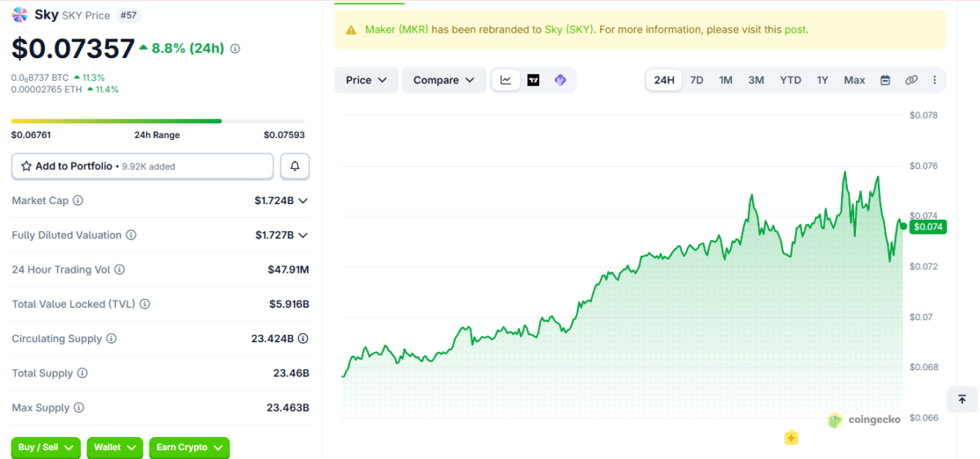Click the #57 rank badge
Image resolution: width=980 pixels, height=459 pixels.
click(127, 15)
